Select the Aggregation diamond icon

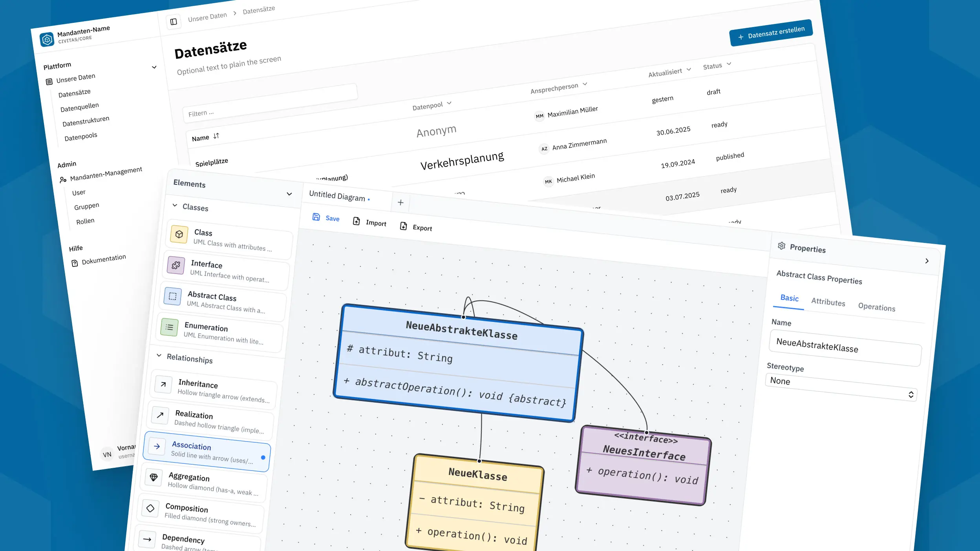click(x=154, y=477)
